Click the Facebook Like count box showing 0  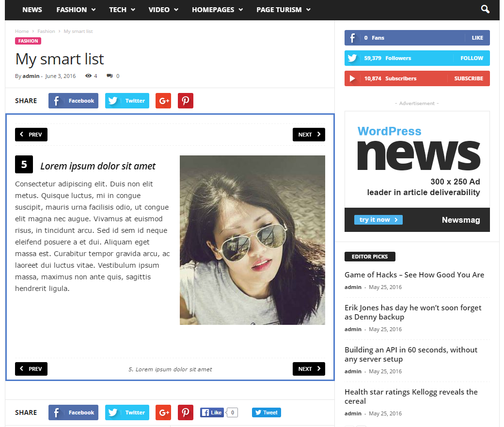pyautogui.click(x=233, y=412)
